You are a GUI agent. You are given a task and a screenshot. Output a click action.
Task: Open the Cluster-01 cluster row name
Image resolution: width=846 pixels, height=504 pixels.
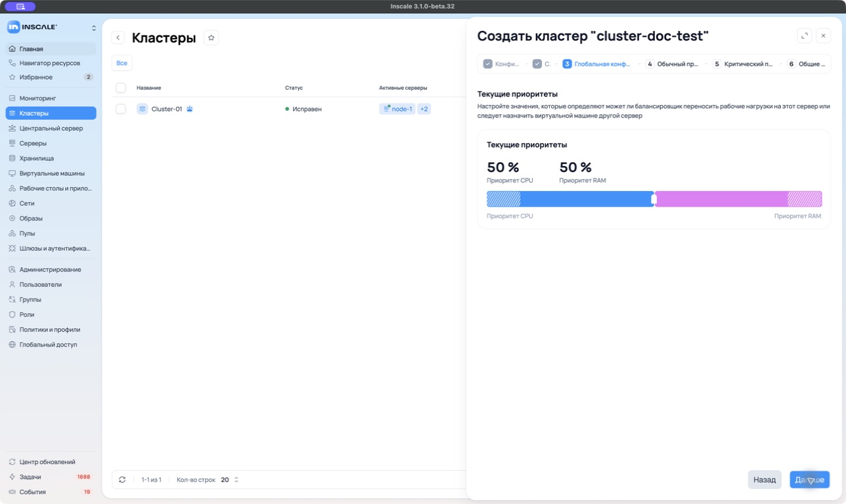[167, 109]
